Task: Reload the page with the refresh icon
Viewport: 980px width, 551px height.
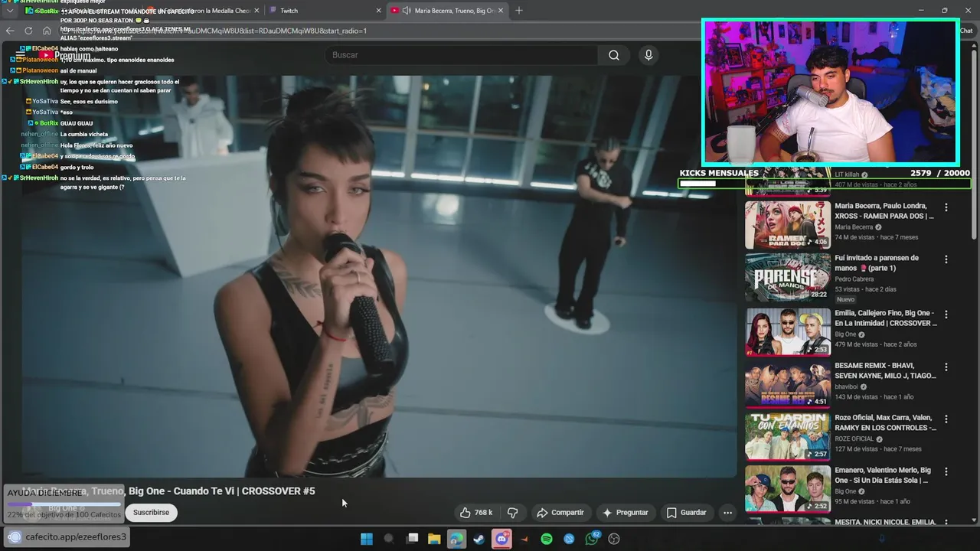Action: (28, 31)
